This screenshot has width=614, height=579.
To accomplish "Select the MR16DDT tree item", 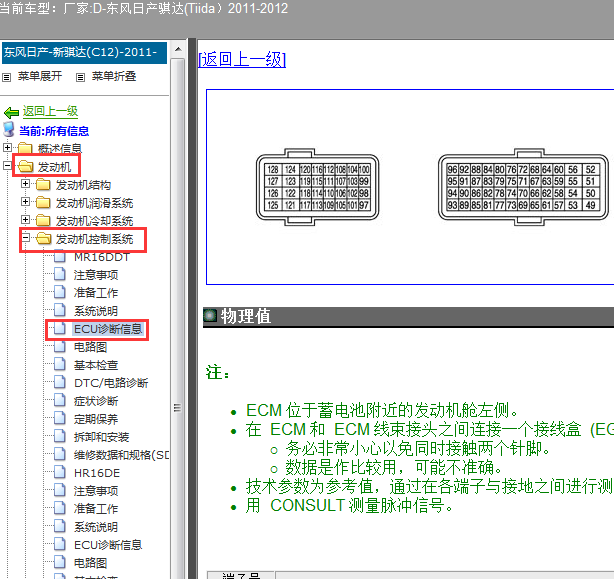I will tap(102, 257).
